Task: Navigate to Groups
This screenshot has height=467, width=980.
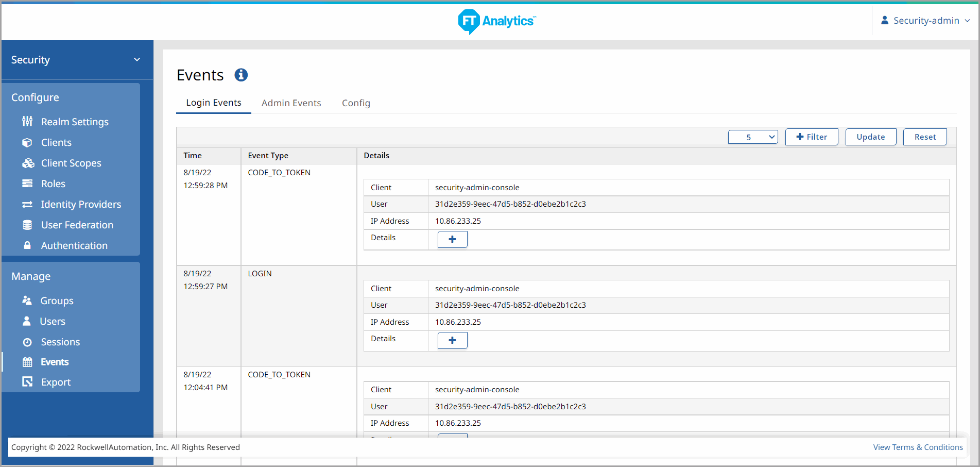Action: (x=57, y=301)
